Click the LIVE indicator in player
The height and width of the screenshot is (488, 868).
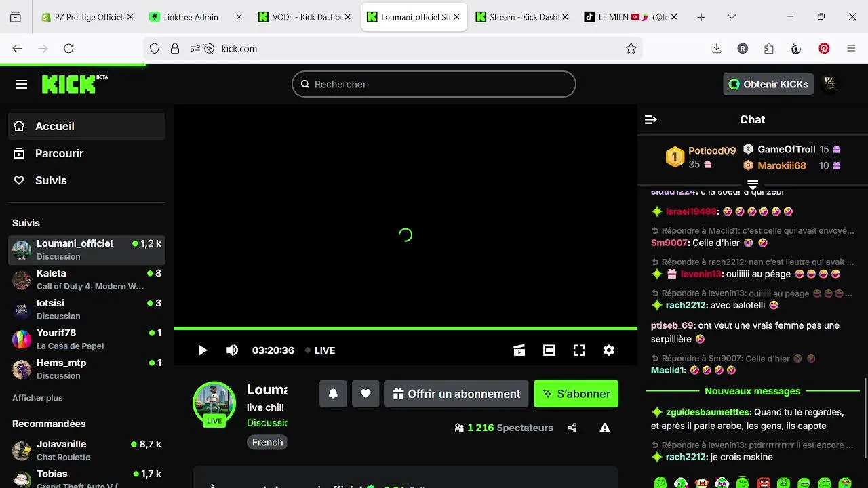pos(320,350)
